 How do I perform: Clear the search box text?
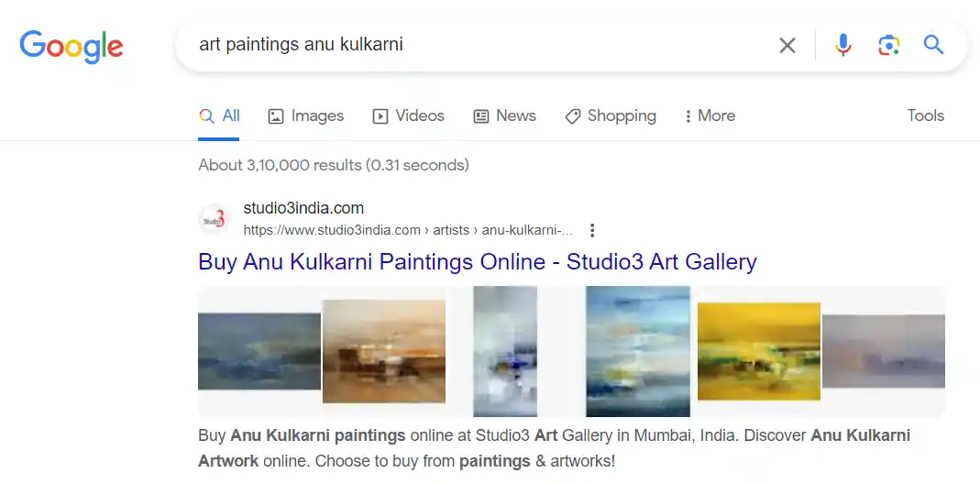787,45
